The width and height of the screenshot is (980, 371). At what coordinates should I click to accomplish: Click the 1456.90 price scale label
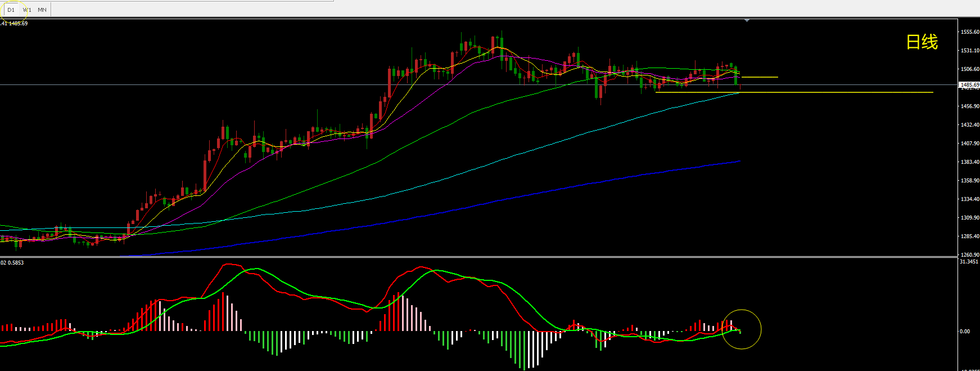click(x=970, y=106)
